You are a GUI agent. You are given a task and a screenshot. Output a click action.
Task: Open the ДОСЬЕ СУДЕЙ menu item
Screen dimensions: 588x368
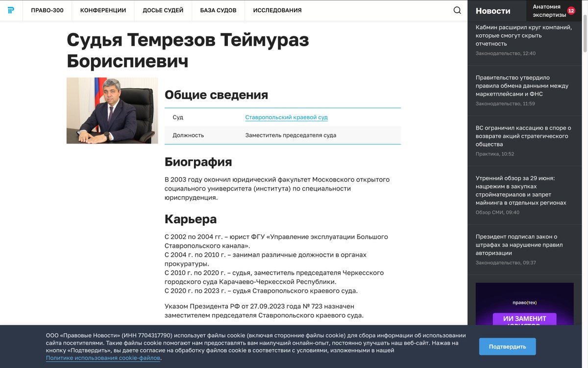(x=163, y=10)
